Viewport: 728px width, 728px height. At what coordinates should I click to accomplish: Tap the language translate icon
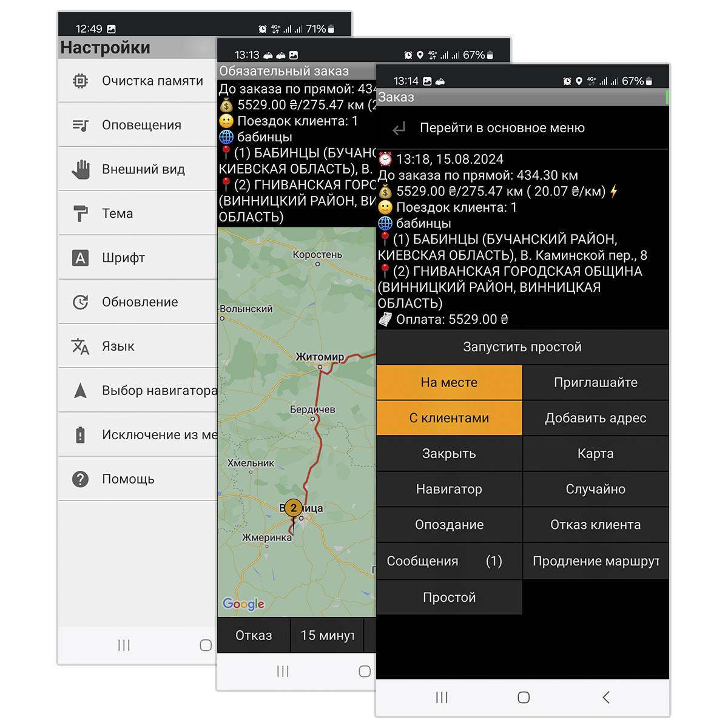click(80, 346)
